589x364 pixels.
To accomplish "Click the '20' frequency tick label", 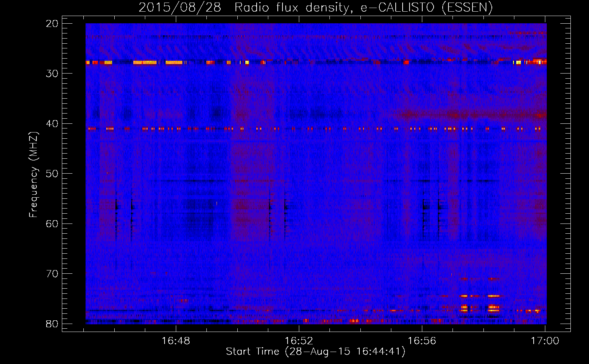I will 52,24.
